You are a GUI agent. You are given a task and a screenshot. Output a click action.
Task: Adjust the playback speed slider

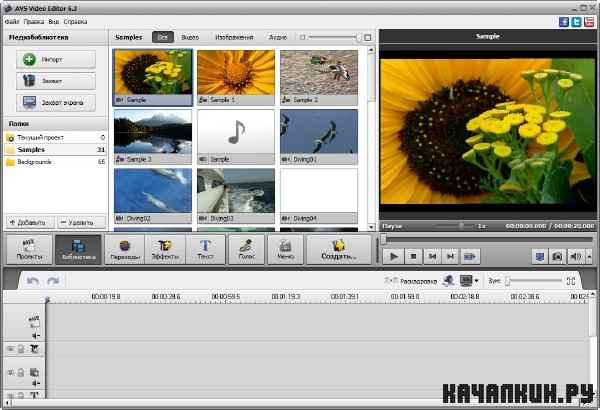tap(454, 226)
